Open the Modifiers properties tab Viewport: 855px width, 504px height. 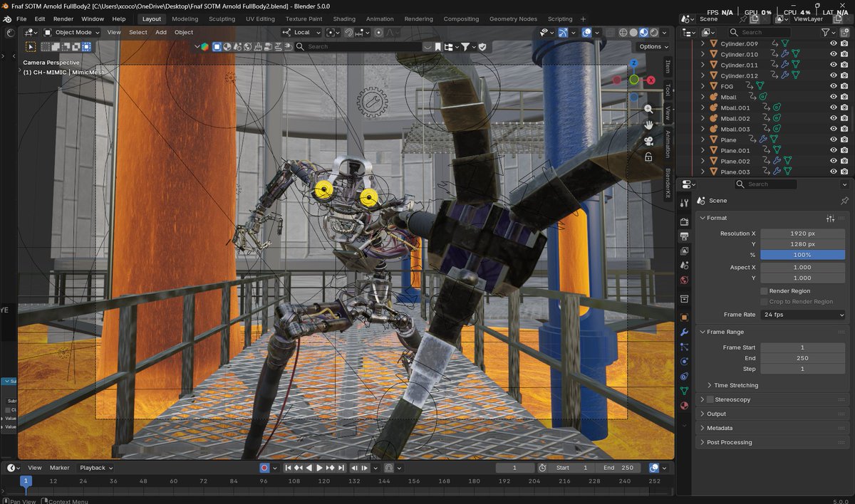[685, 332]
